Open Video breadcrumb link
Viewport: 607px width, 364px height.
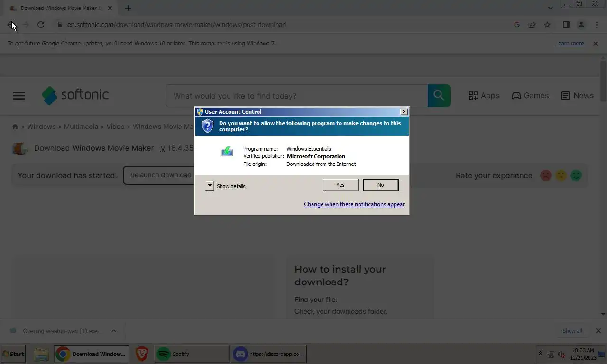point(115,127)
